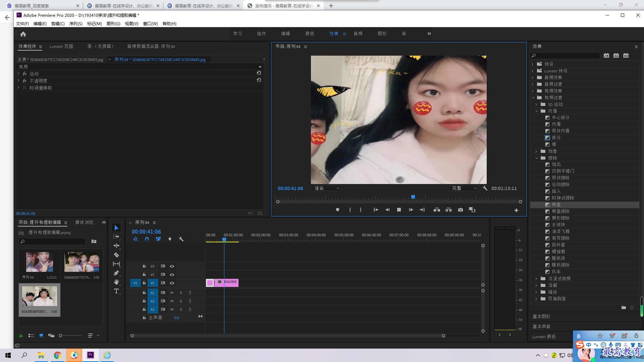Click the program monitor playhead marker
The image size is (644, 362).
click(413, 197)
